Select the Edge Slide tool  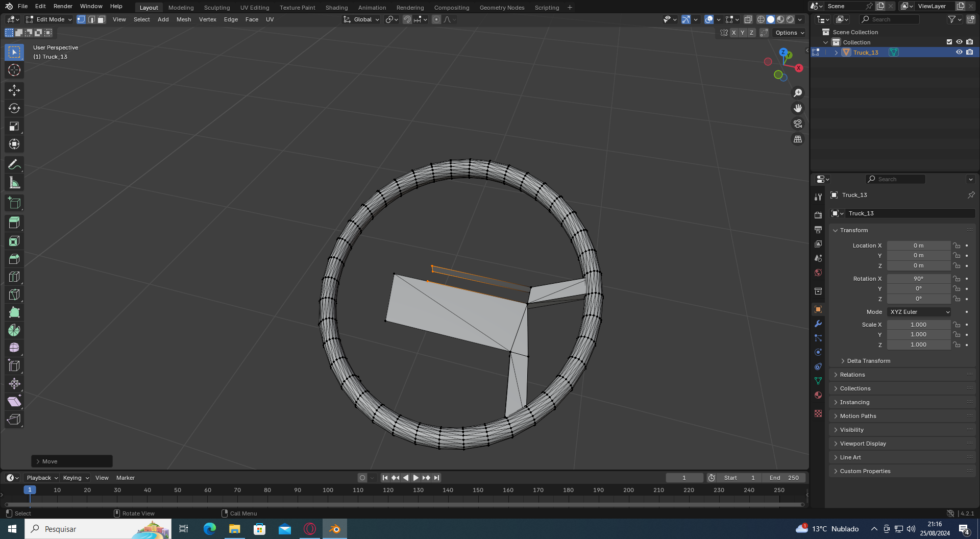(14, 365)
